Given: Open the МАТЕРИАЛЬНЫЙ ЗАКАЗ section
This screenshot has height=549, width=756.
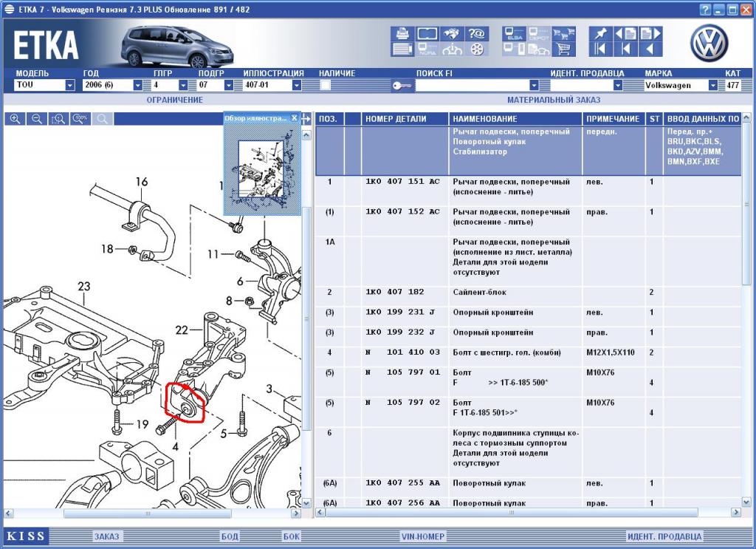Looking at the screenshot, I should pos(554,100).
